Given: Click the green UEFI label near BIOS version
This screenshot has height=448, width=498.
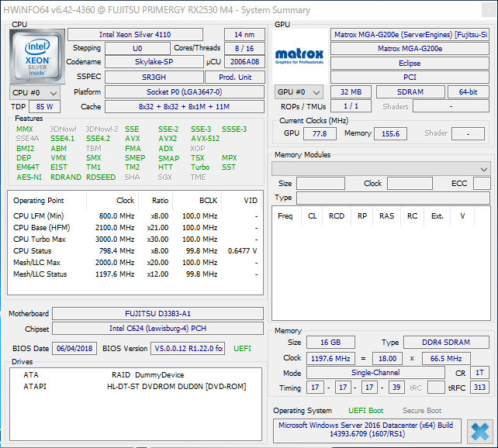Looking at the screenshot, I should tap(242, 348).
